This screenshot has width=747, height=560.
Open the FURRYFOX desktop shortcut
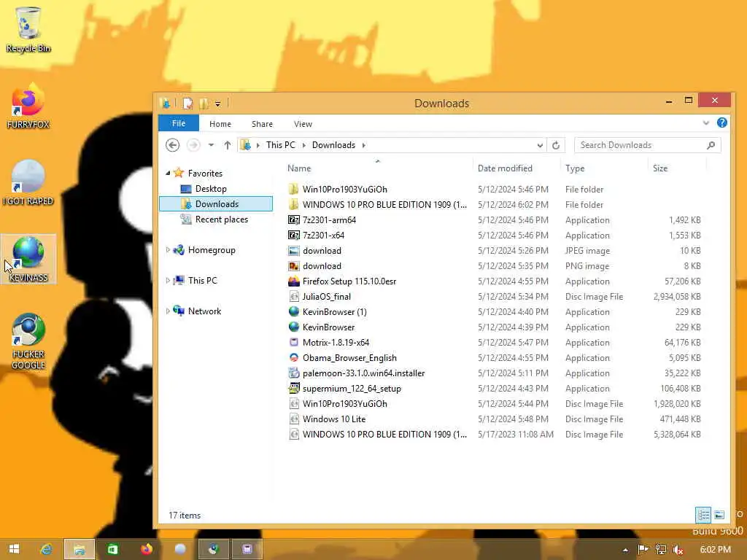[28, 106]
